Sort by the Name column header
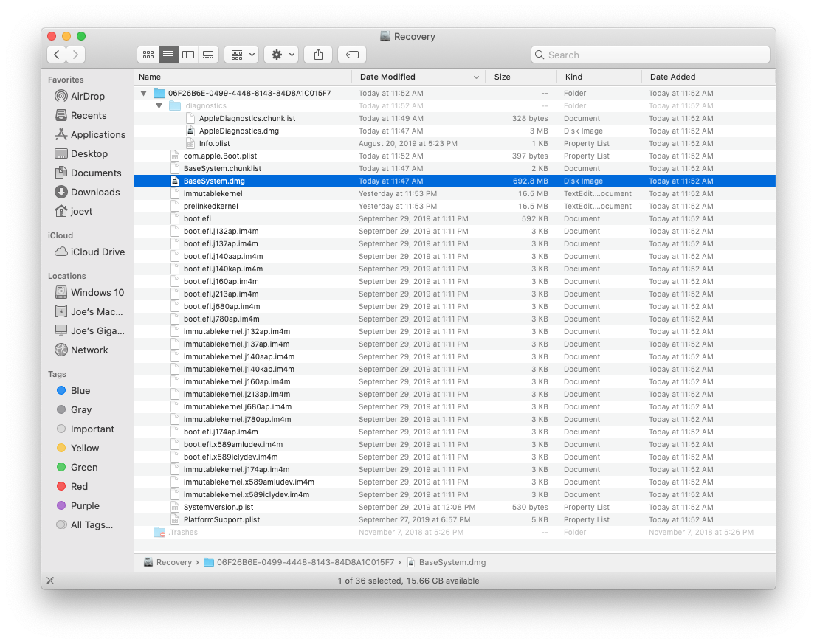The width and height of the screenshot is (817, 644). click(243, 77)
